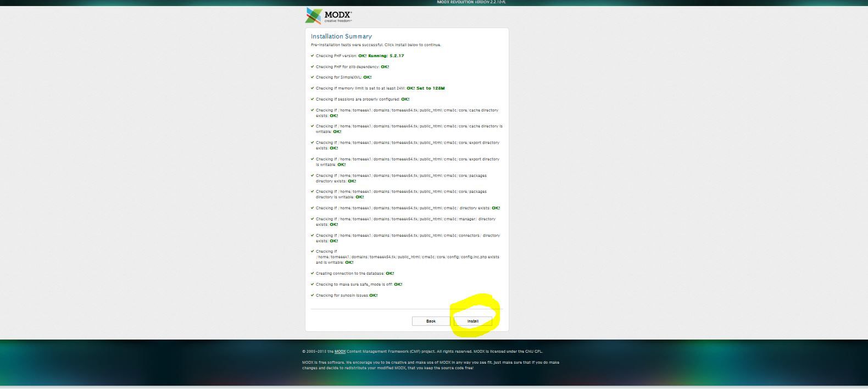
Task: Open the MODX link in the footer
Action: tap(340, 351)
